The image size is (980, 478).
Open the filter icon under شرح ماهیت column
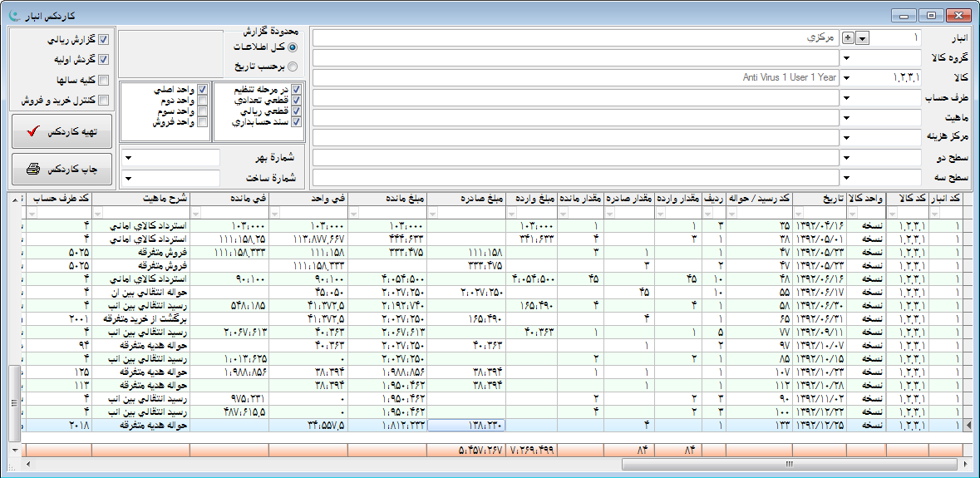click(96, 214)
